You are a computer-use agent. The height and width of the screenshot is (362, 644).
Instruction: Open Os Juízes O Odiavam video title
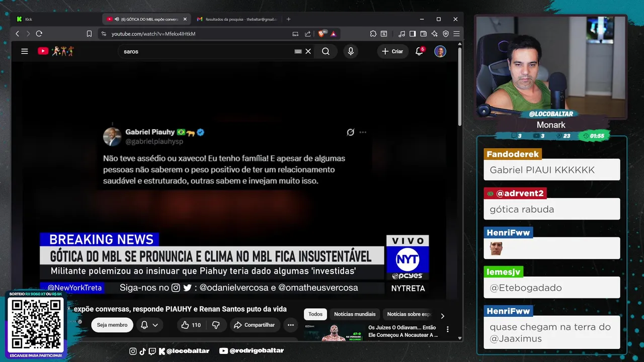pyautogui.click(x=403, y=331)
